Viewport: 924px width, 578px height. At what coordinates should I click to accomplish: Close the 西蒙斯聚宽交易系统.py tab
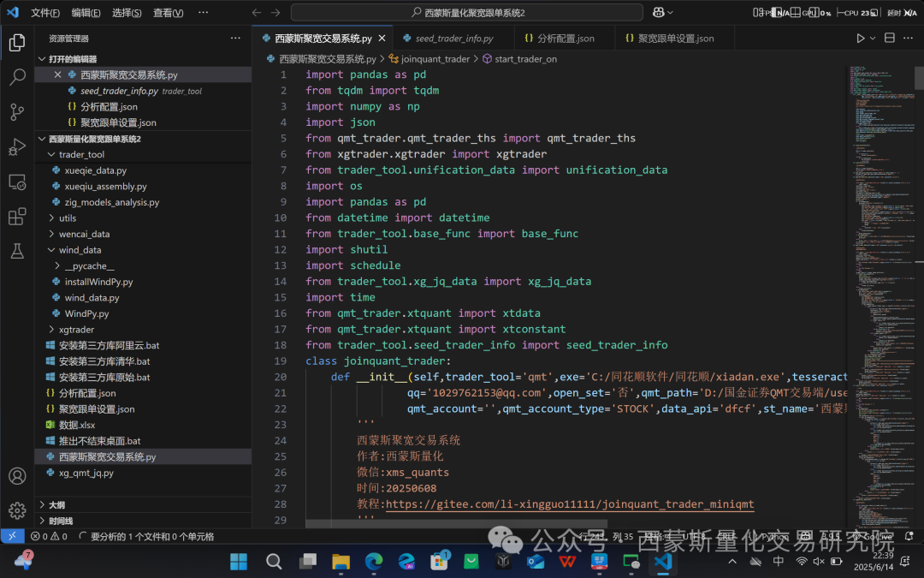pyautogui.click(x=382, y=39)
